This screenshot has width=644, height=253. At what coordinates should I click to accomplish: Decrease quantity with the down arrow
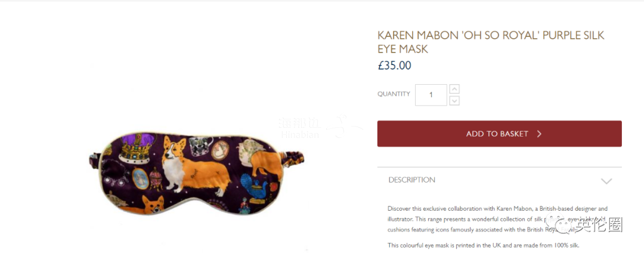click(454, 101)
